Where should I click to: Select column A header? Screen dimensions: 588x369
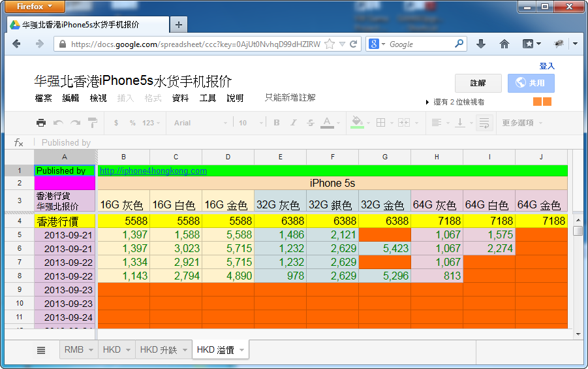(65, 157)
